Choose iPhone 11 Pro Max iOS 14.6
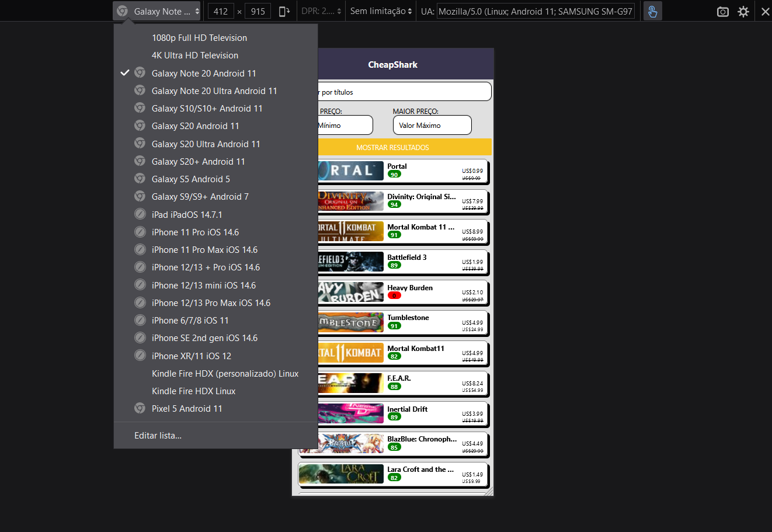This screenshot has height=532, width=772. click(x=215, y=250)
